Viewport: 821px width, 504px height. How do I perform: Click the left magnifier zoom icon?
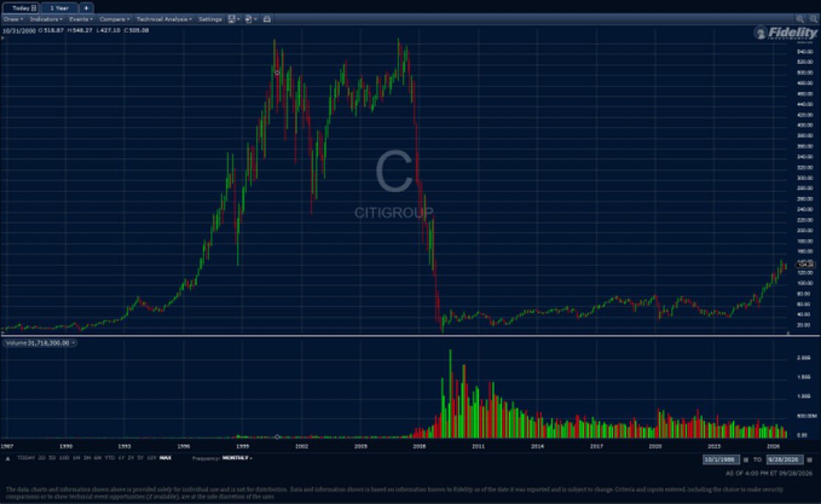point(800,19)
